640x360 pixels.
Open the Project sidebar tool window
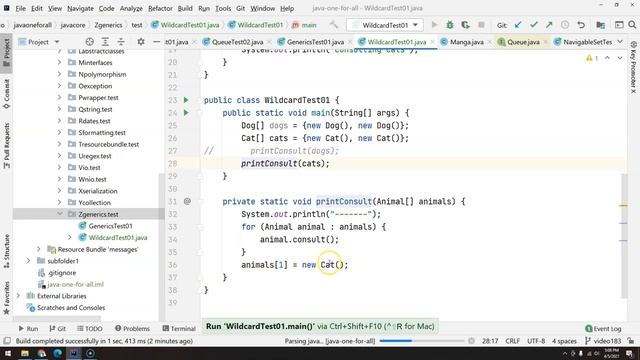tap(7, 53)
